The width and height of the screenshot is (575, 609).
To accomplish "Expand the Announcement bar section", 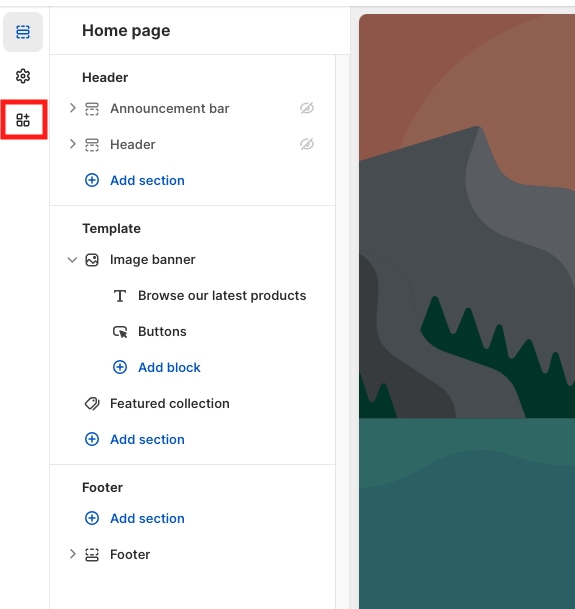I will coord(72,108).
